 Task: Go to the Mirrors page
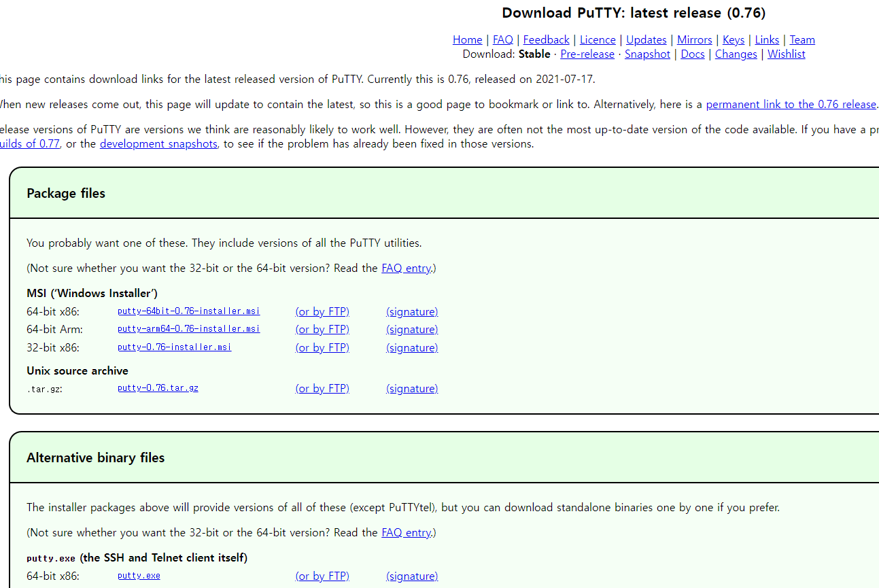pyautogui.click(x=695, y=39)
